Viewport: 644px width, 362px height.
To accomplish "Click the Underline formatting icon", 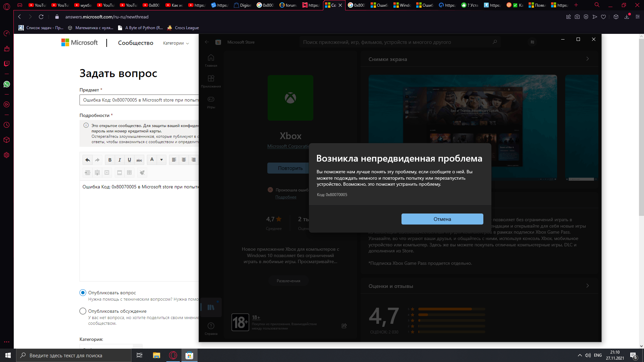I will point(129,160).
